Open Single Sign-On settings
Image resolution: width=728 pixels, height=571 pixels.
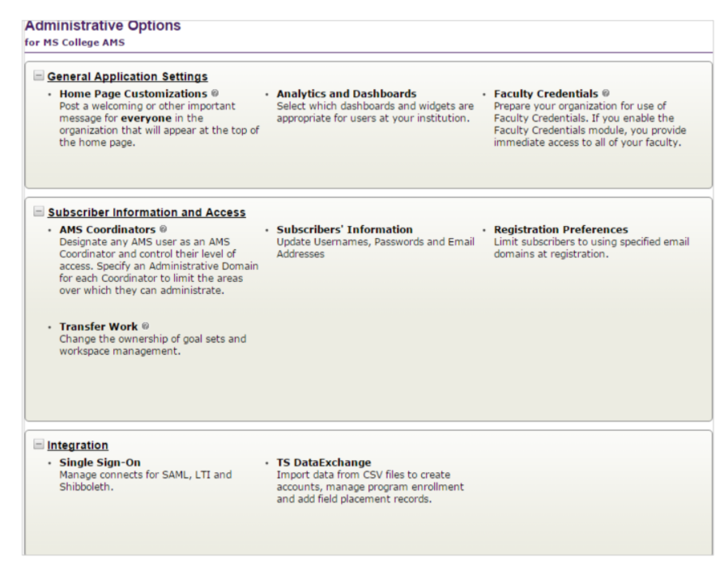(100, 462)
